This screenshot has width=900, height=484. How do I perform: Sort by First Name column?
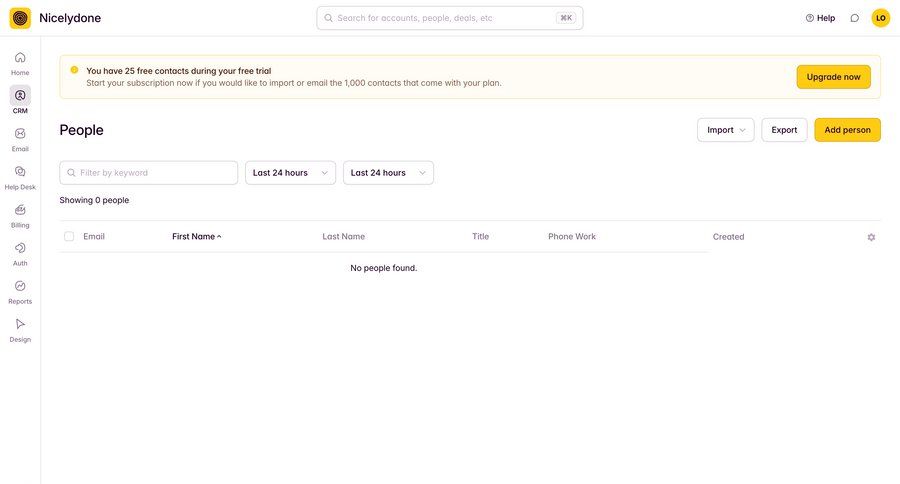196,237
